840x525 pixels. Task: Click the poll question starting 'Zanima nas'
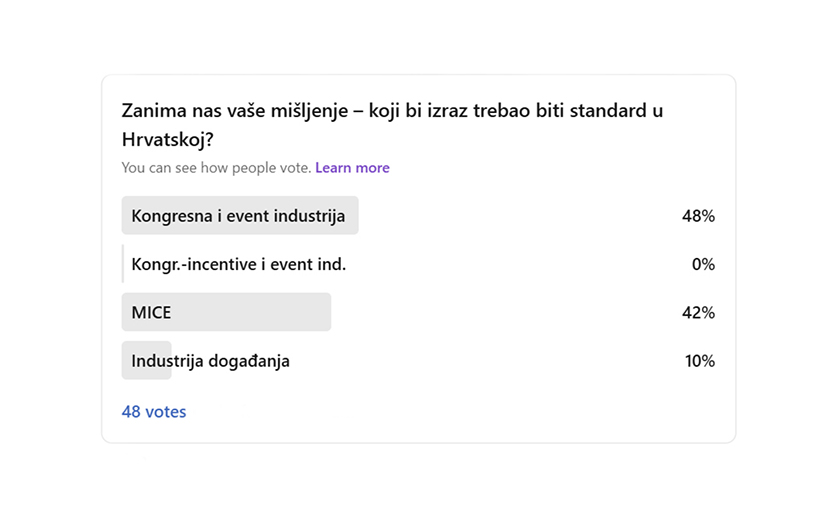tap(392, 111)
